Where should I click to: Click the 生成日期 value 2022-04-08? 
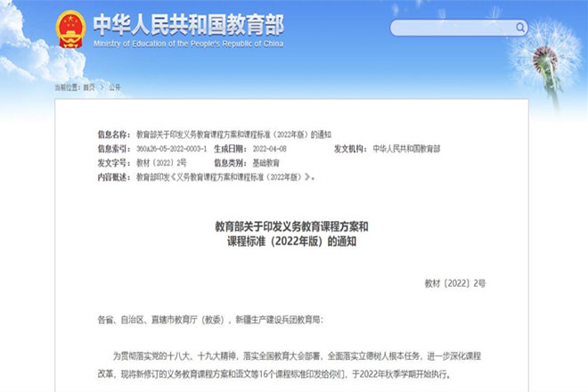point(270,149)
